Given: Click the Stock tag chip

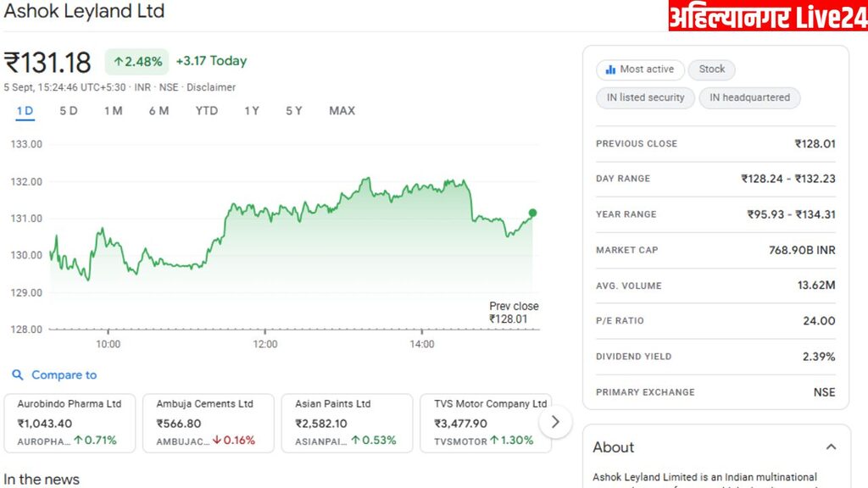Looking at the screenshot, I should click(x=711, y=69).
